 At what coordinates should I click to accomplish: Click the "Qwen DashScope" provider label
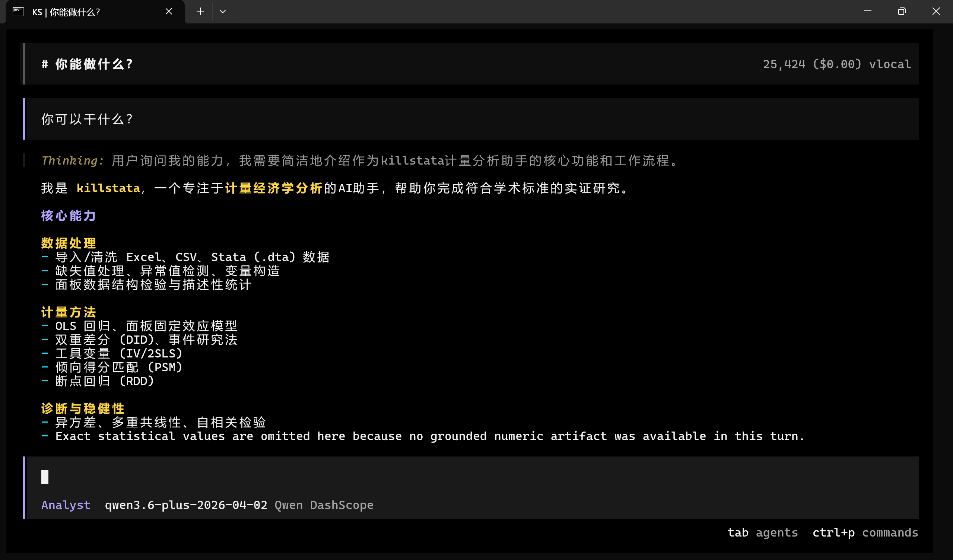pos(324,505)
